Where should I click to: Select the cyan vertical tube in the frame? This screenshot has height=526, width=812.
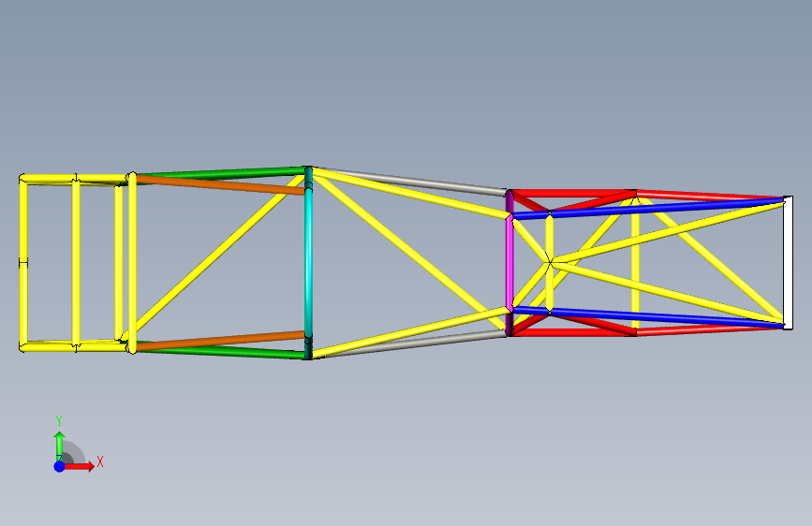coord(309,263)
